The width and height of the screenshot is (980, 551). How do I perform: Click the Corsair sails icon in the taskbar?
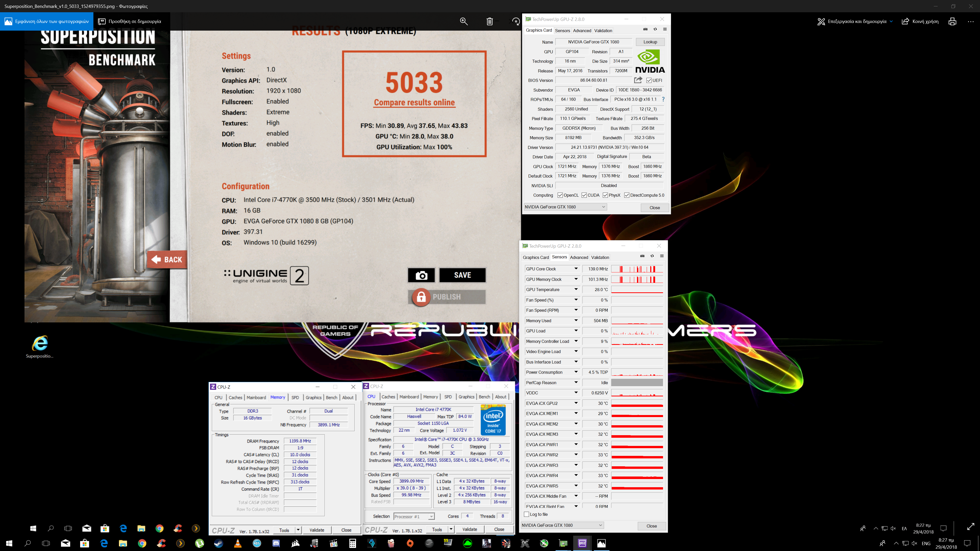pyautogui.click(x=295, y=543)
